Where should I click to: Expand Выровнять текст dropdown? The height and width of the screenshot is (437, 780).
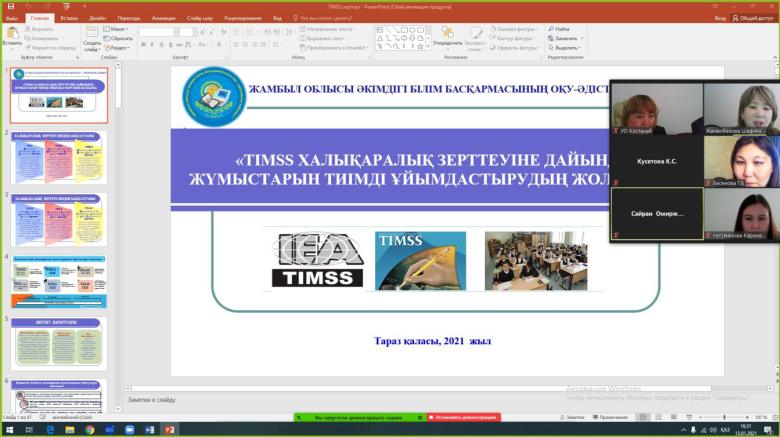coord(323,38)
